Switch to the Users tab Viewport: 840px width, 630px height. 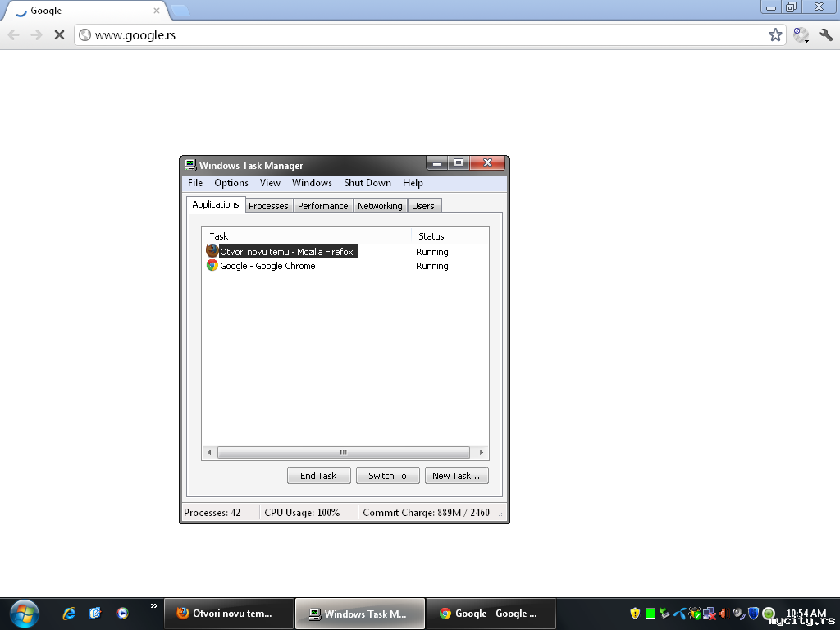pyautogui.click(x=423, y=206)
